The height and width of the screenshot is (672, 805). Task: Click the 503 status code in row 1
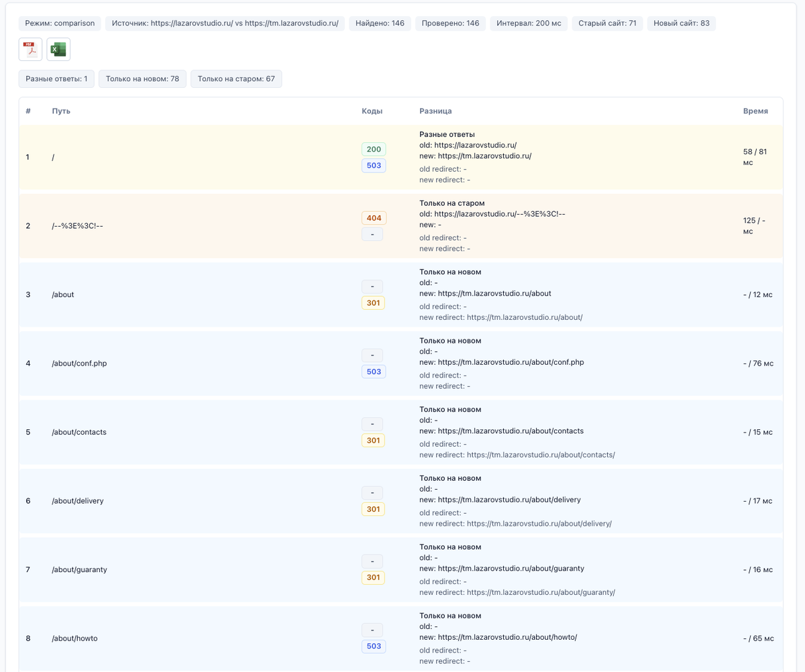(x=374, y=165)
